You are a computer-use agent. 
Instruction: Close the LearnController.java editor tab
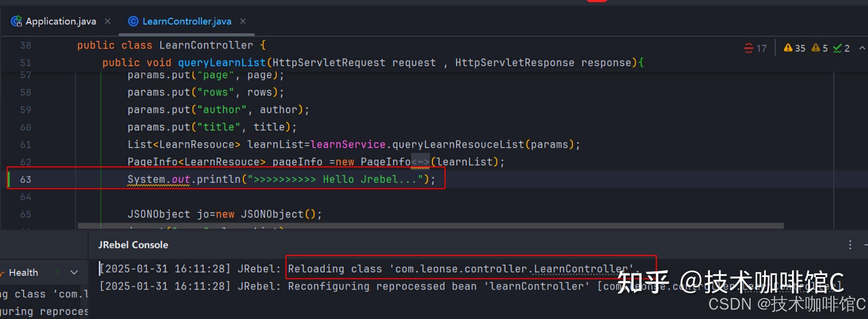pyautogui.click(x=243, y=21)
